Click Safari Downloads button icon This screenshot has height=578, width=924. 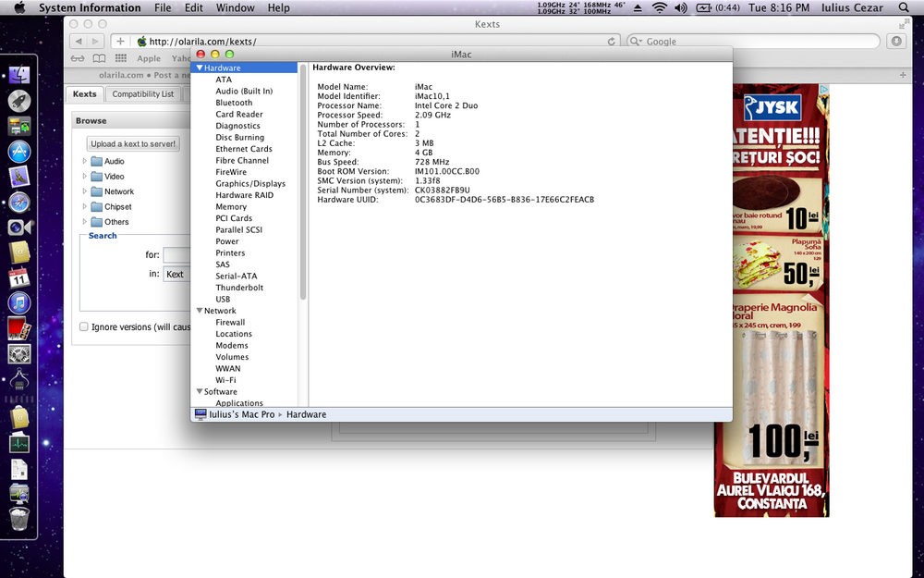coord(895,42)
